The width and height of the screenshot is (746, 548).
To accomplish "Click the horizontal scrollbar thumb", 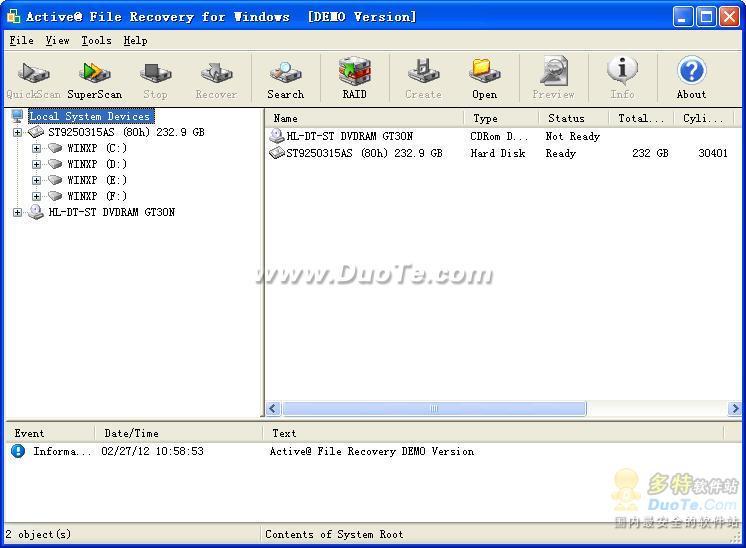I will coord(434,408).
